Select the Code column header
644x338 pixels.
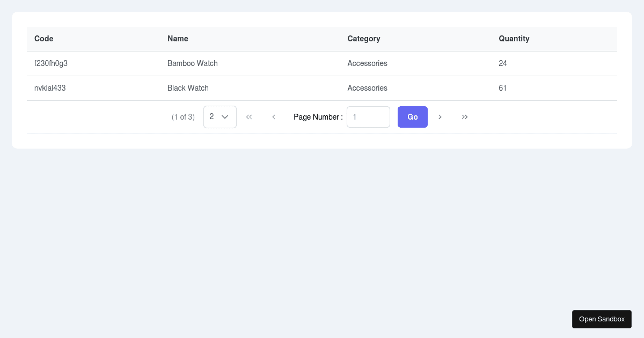point(43,39)
